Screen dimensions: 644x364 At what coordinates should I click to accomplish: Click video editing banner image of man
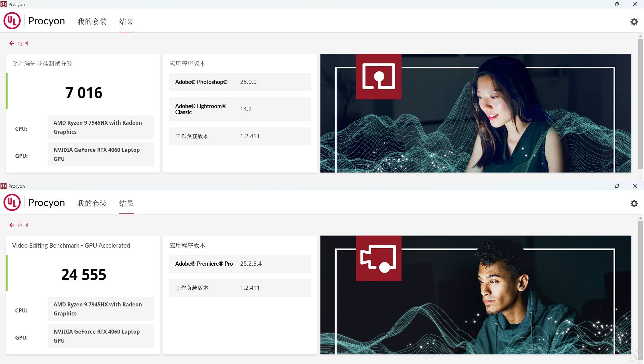[x=476, y=295]
